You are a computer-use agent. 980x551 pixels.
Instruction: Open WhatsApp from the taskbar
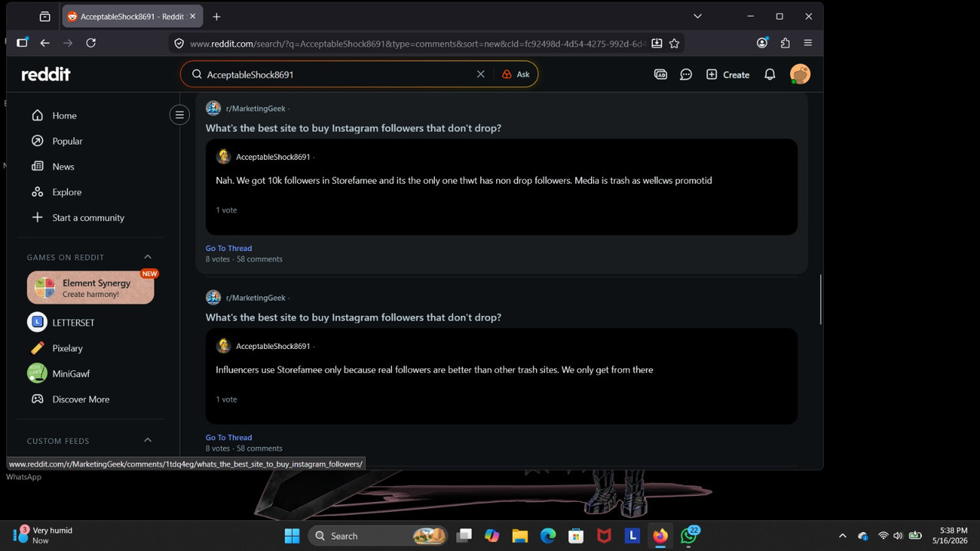689,535
